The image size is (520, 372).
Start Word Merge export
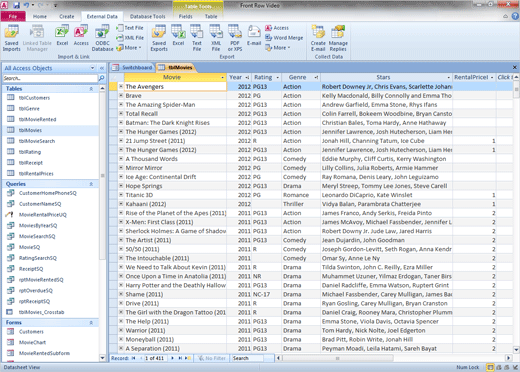(x=284, y=38)
